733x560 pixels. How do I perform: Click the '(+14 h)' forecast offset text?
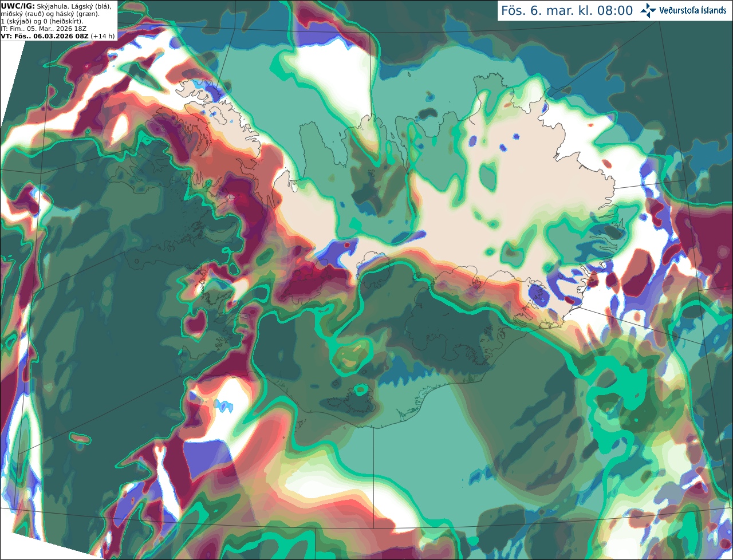pyautogui.click(x=103, y=36)
